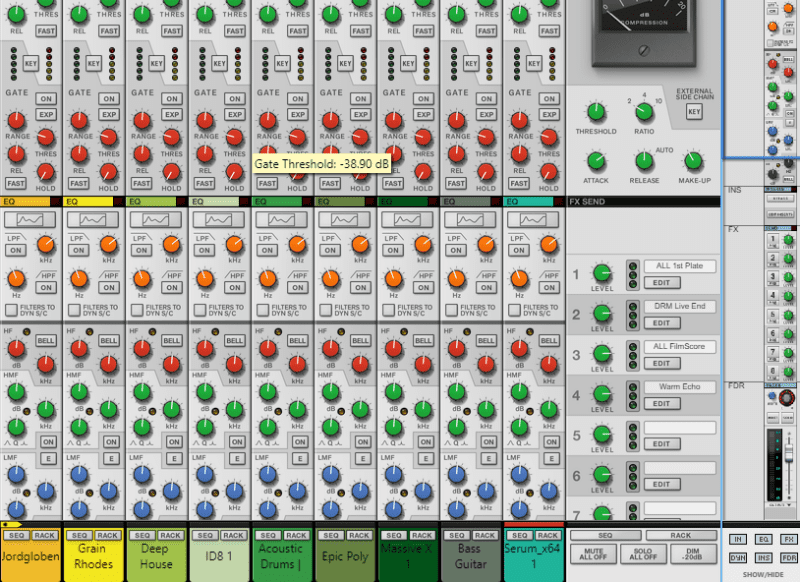Click the EQ show/hide icon
This screenshot has height=582, width=800.
coord(764,539)
